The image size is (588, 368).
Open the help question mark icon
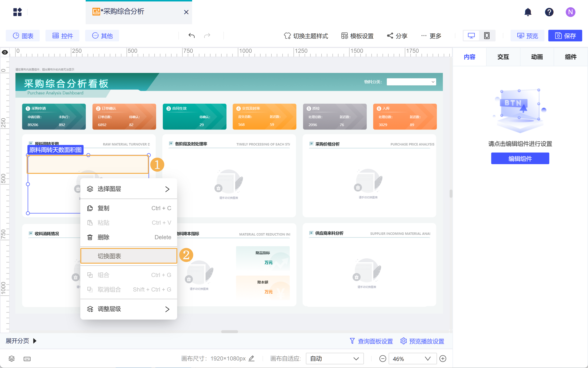(x=549, y=12)
